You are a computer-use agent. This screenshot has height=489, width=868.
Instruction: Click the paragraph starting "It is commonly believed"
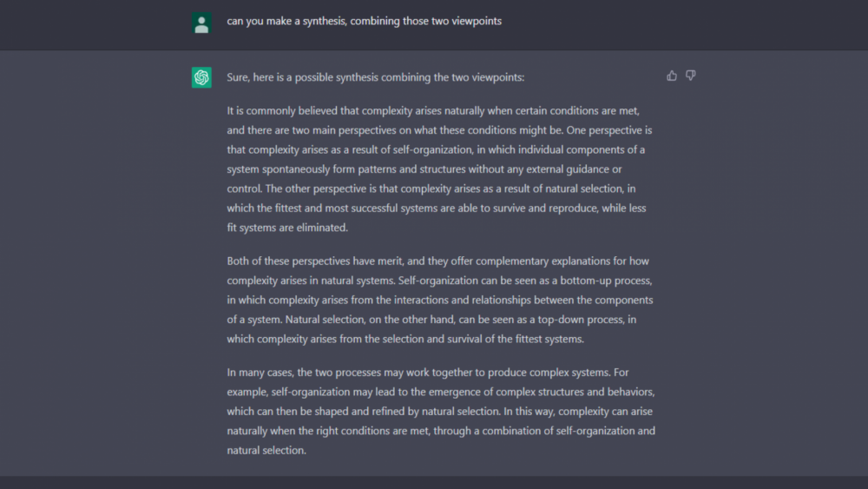point(439,169)
